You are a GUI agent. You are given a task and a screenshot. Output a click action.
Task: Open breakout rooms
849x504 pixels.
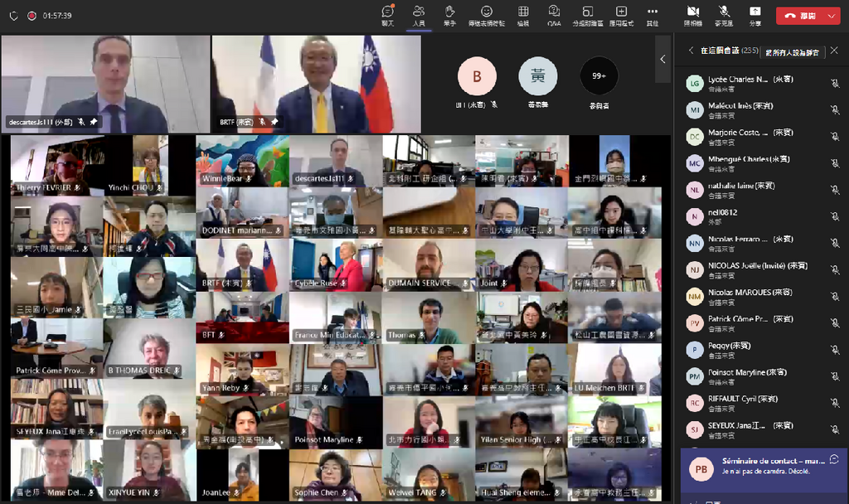(x=587, y=14)
